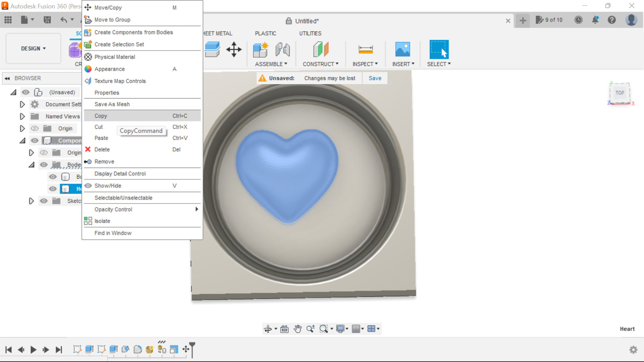Click the Insert canvas image icon
Screen dimensions: 644x362
point(403,49)
